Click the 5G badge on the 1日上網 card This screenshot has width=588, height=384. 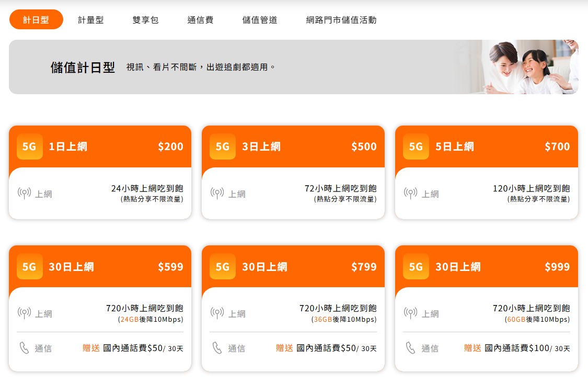(x=30, y=146)
